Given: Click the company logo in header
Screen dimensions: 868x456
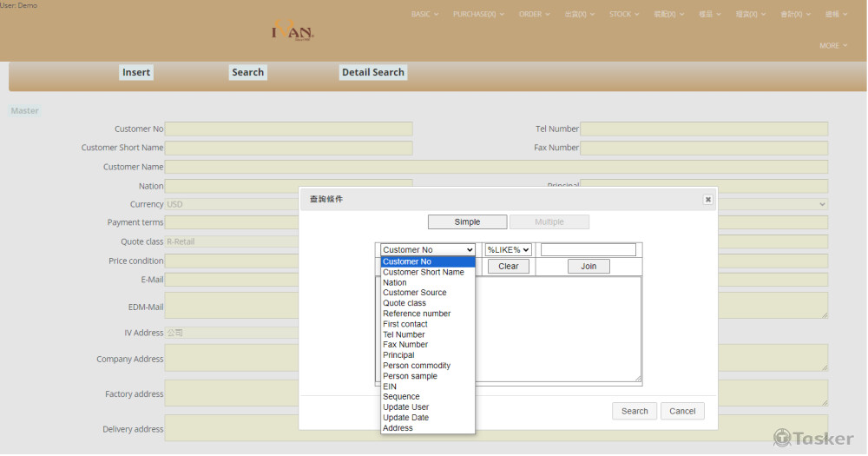Looking at the screenshot, I should coord(293,31).
